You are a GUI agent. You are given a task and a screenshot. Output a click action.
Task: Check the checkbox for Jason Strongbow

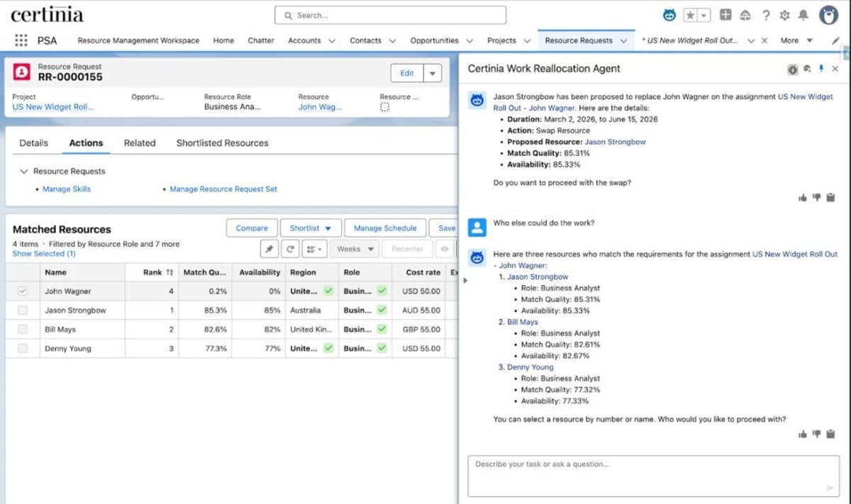click(22, 310)
